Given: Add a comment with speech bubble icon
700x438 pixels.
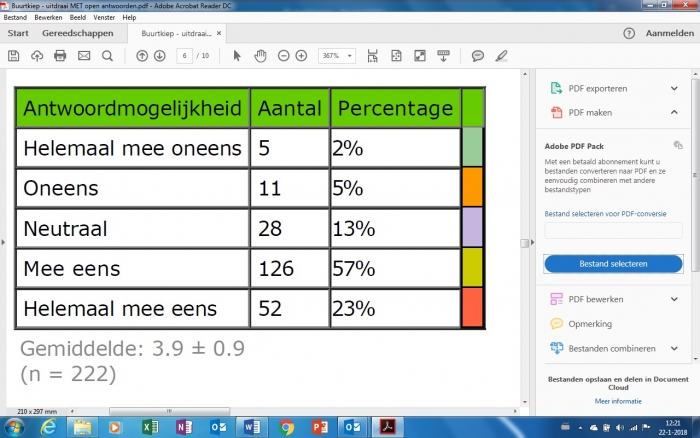Looking at the screenshot, I should click(478, 55).
